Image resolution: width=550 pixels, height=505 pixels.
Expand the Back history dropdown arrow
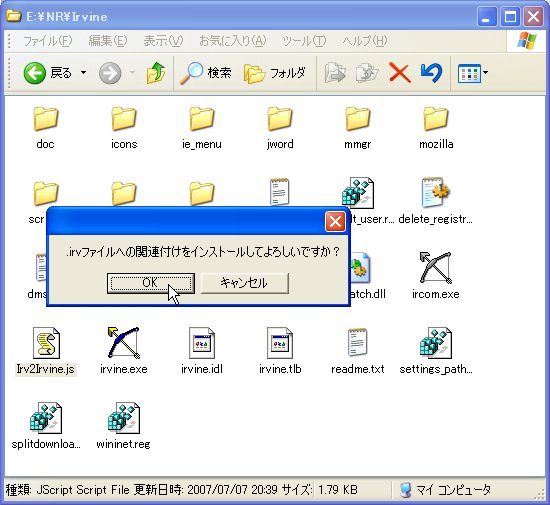(83, 73)
